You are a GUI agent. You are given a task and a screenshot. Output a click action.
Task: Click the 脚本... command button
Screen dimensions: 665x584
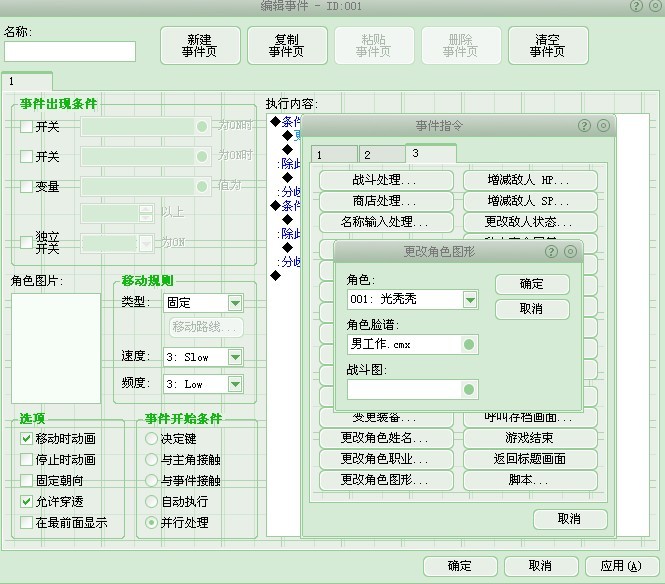530,480
